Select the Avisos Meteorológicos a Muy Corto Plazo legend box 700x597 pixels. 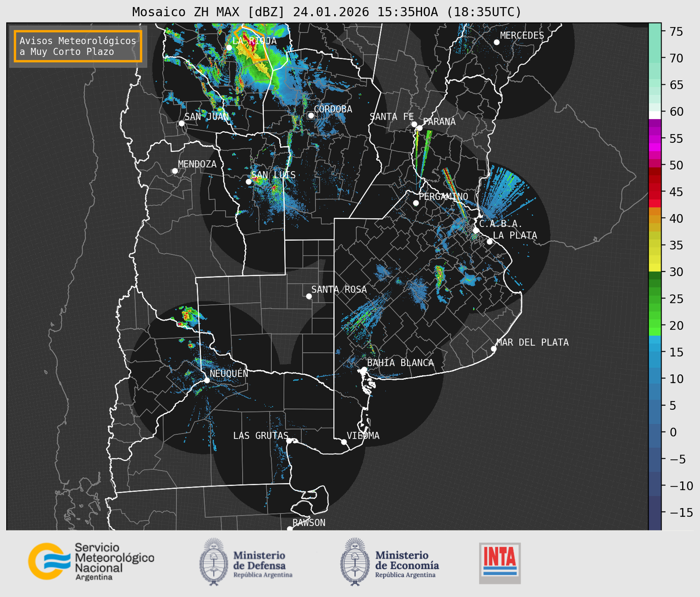pos(78,46)
